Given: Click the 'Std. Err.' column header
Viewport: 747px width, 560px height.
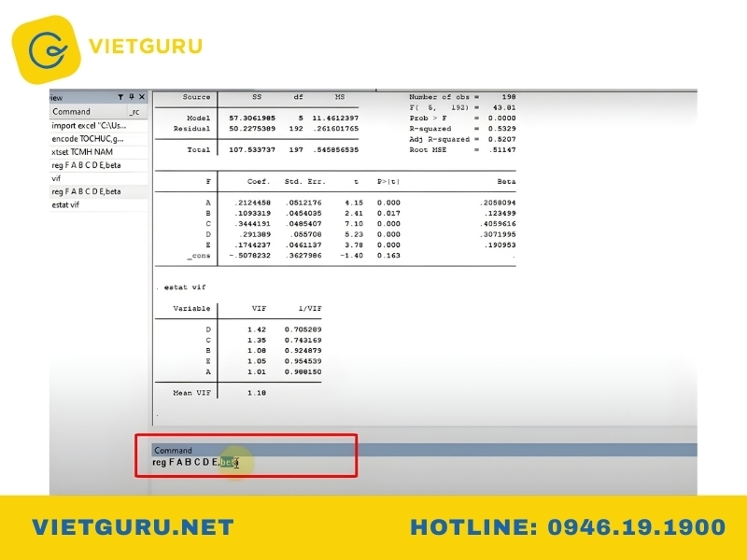Looking at the screenshot, I should 305,181.
